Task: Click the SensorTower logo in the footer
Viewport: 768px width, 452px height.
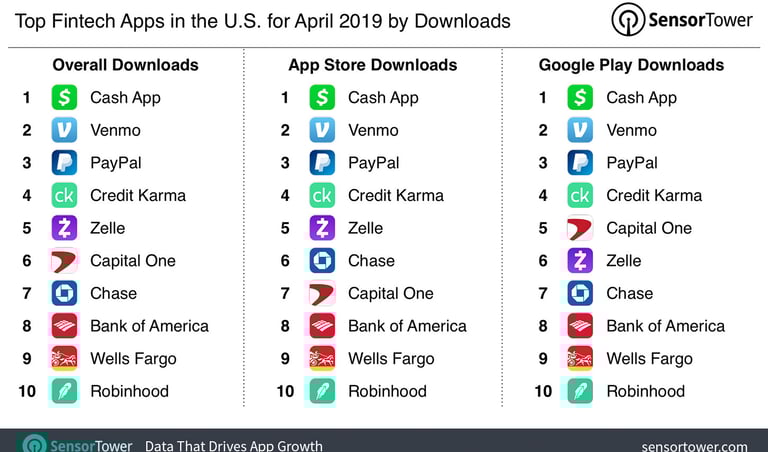Action: click(x=77, y=445)
